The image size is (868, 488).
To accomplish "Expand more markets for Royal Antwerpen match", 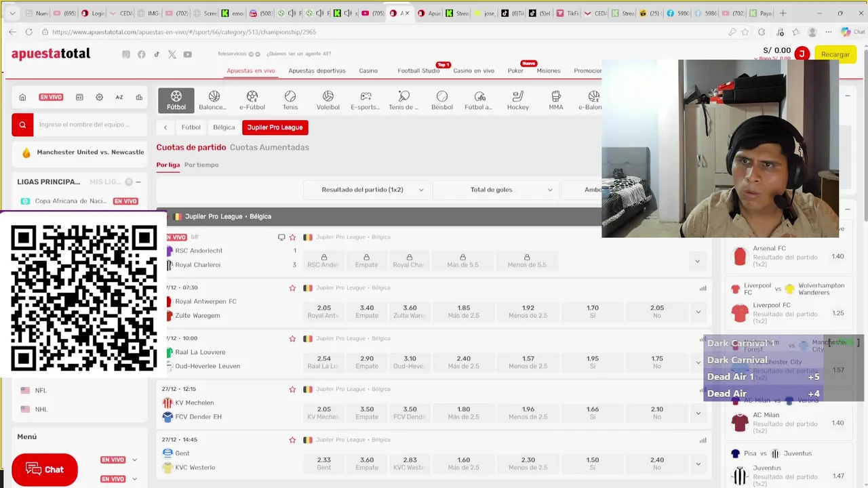I will coord(698,312).
